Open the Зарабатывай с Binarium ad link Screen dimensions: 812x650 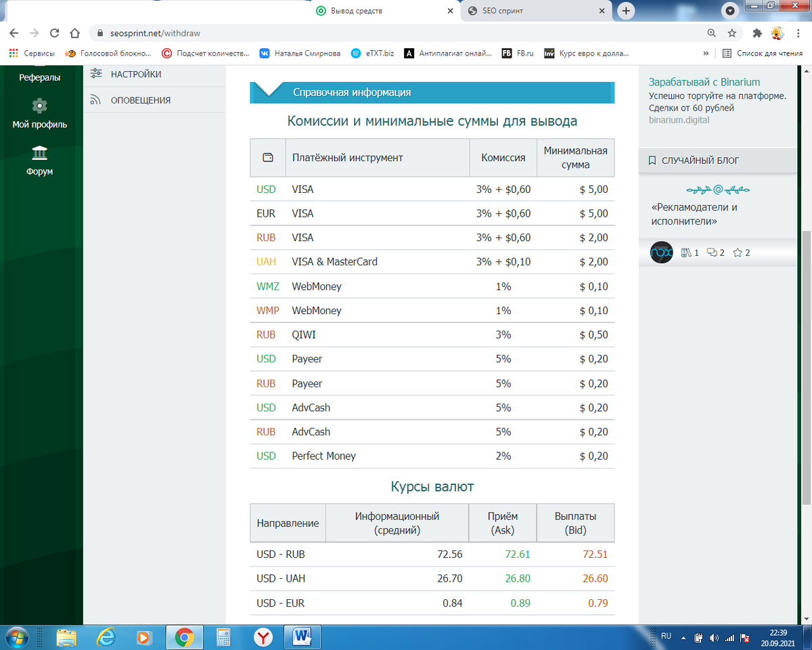(704, 82)
